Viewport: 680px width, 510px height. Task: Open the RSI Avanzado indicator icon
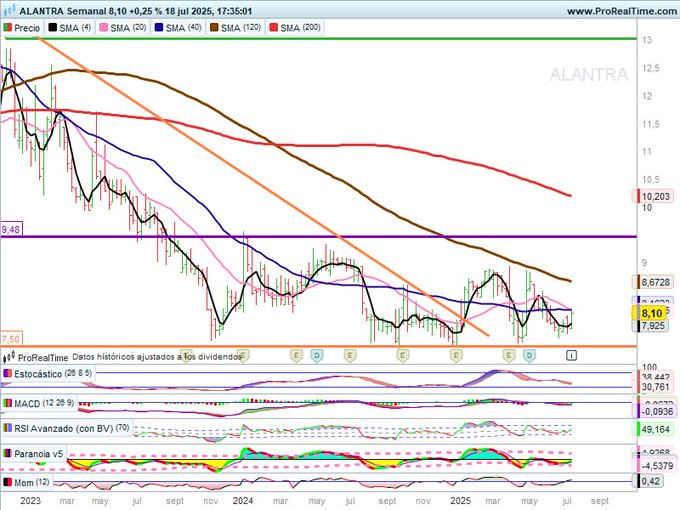tap(7, 428)
